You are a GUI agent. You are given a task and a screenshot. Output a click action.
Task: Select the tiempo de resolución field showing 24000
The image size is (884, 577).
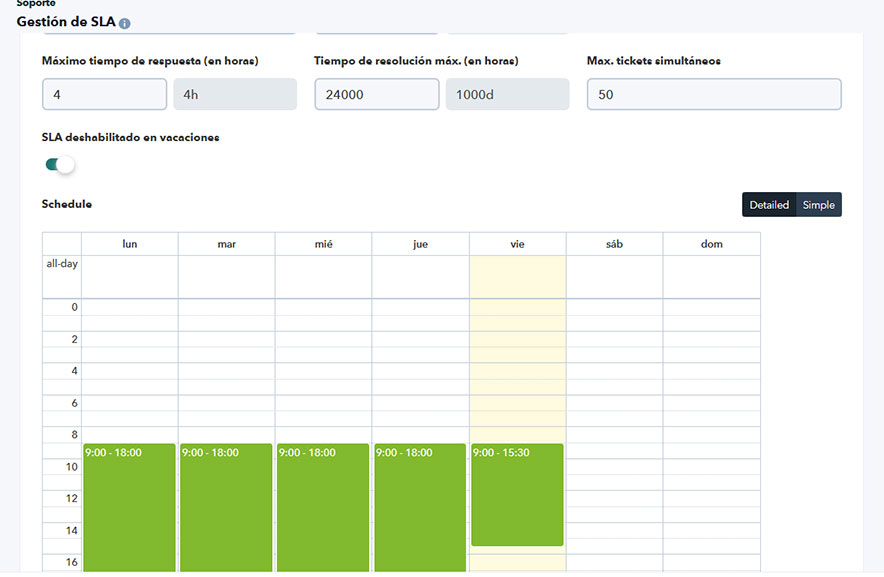[x=375, y=93]
